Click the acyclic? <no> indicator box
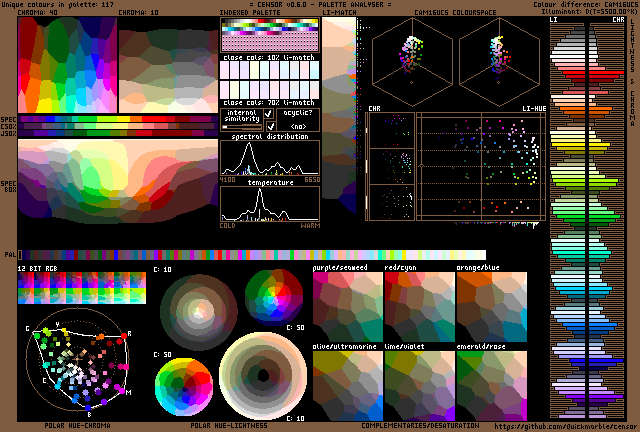 [x=298, y=119]
